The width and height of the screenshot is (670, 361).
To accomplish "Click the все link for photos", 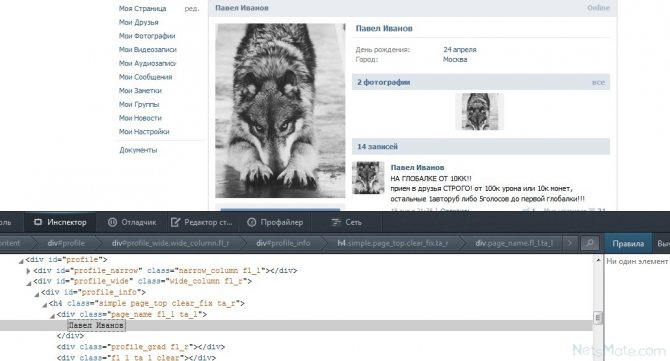I will pyautogui.click(x=598, y=82).
